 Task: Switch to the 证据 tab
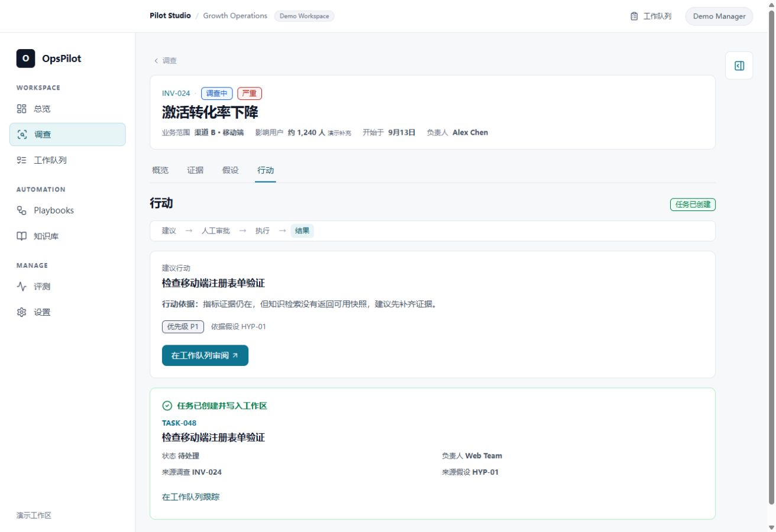coord(195,170)
